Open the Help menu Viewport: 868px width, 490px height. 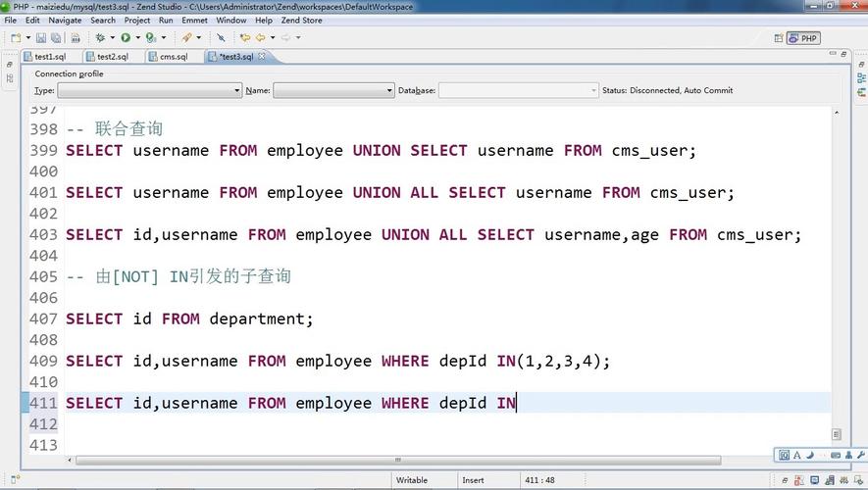(x=264, y=20)
